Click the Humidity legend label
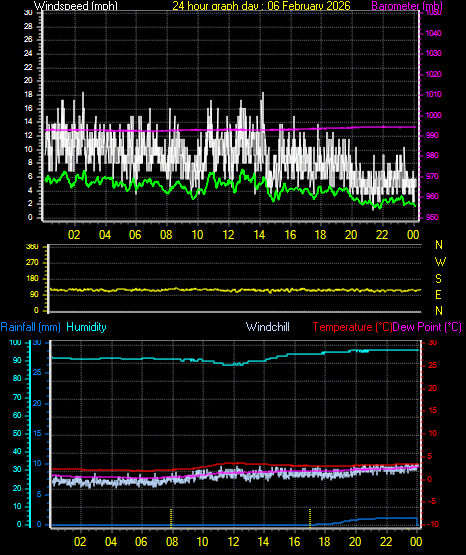 coord(86,327)
